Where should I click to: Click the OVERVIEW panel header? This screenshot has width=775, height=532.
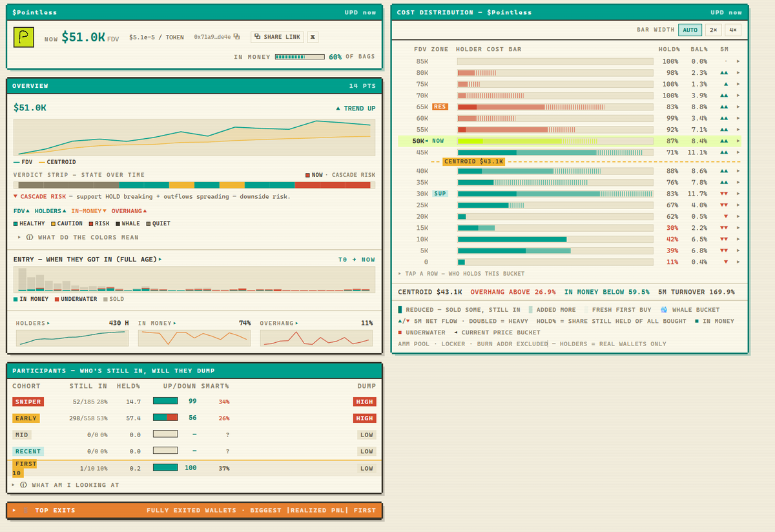click(x=194, y=85)
